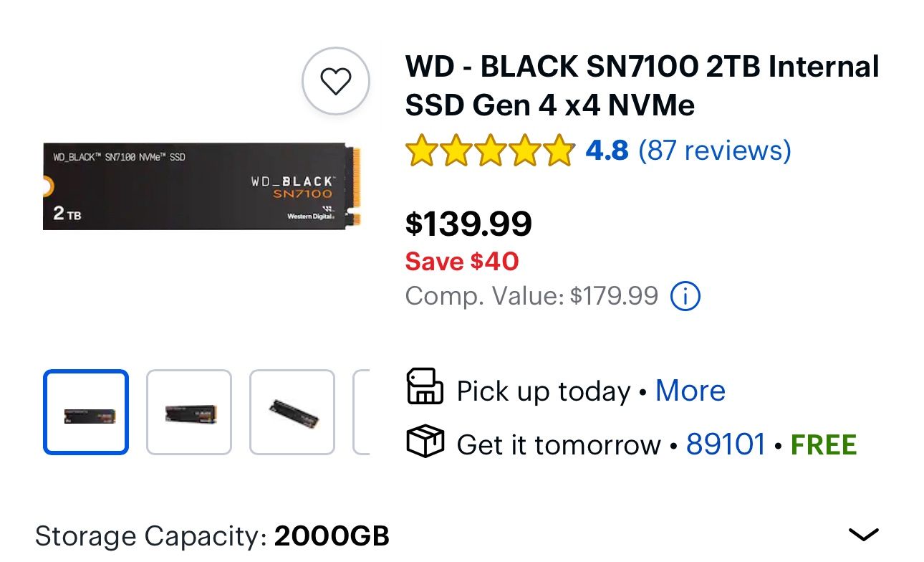Click the first star in the rating
924x562 pixels.
pos(423,150)
